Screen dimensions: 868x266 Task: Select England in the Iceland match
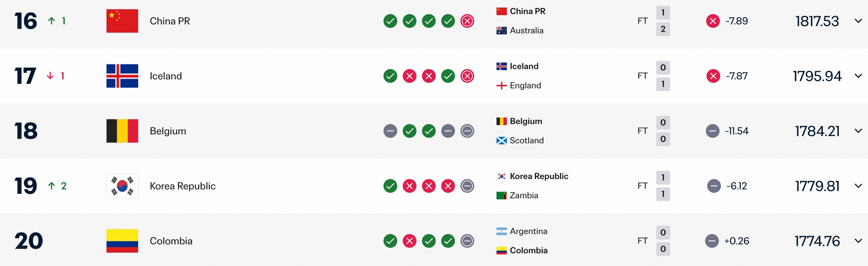525,86
